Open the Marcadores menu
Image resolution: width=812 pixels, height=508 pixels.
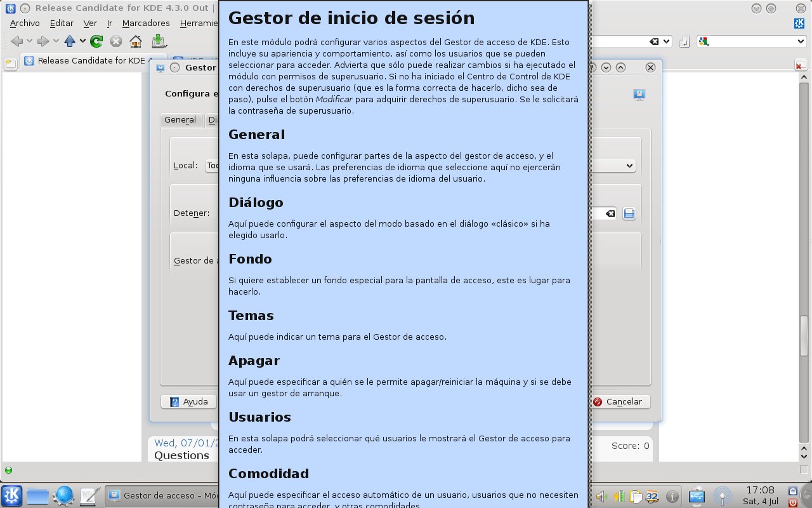pyautogui.click(x=146, y=23)
